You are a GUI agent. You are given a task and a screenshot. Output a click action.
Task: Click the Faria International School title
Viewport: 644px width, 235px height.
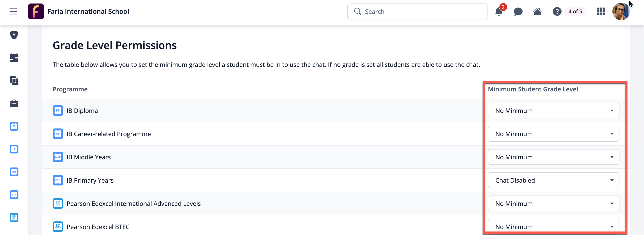88,11
